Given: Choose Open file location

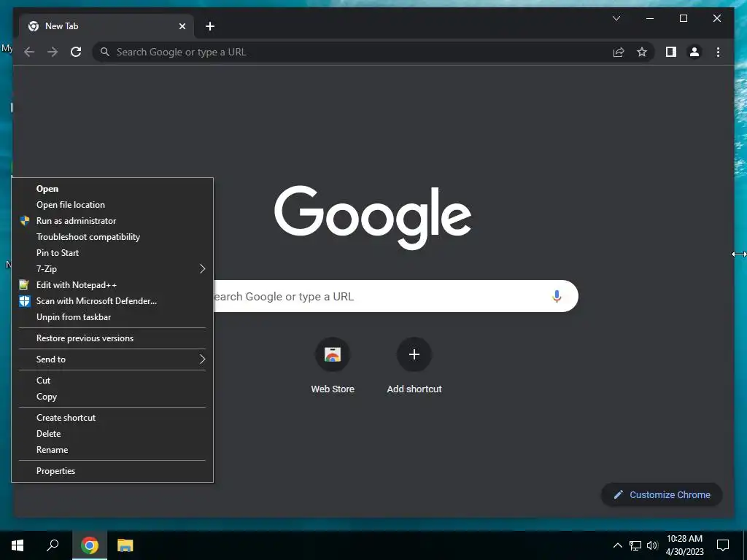Looking at the screenshot, I should pos(112,205).
